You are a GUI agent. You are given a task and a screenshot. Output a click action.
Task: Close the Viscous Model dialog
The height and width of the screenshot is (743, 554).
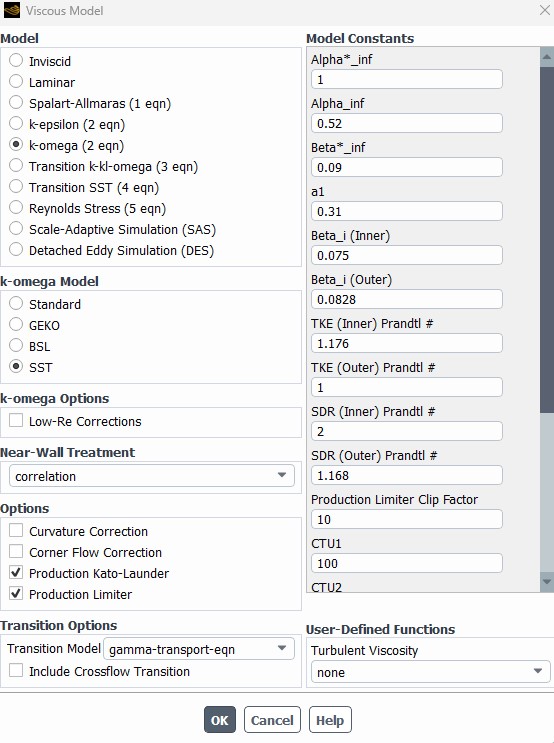click(545, 10)
